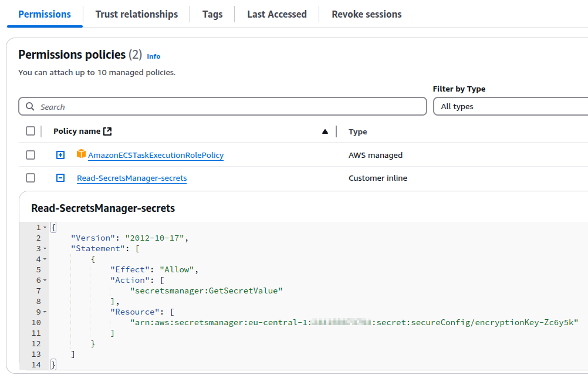
Task: Click line number 14 in the gutter
Action: (x=36, y=365)
